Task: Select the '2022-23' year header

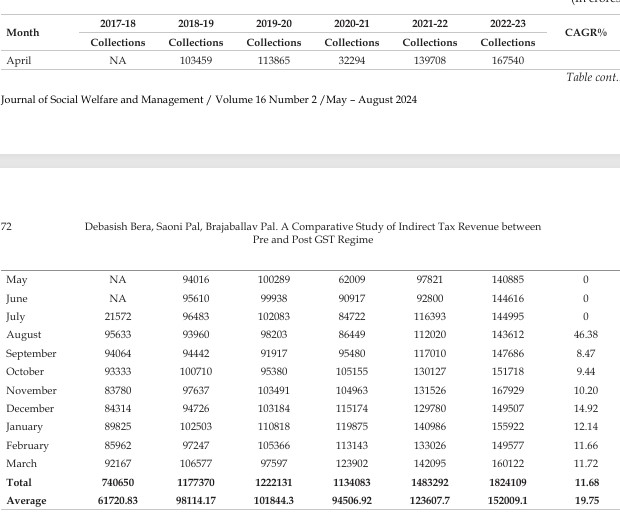Action: click(x=508, y=23)
